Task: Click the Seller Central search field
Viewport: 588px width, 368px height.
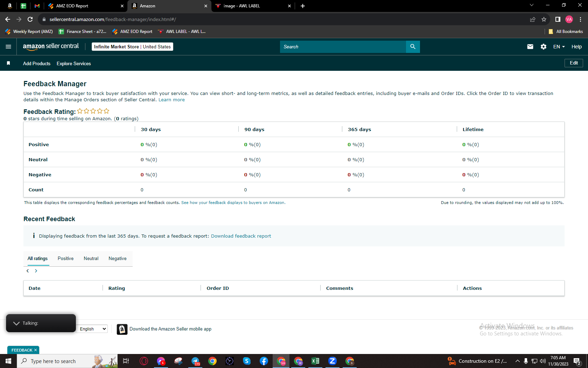Action: coord(343,47)
